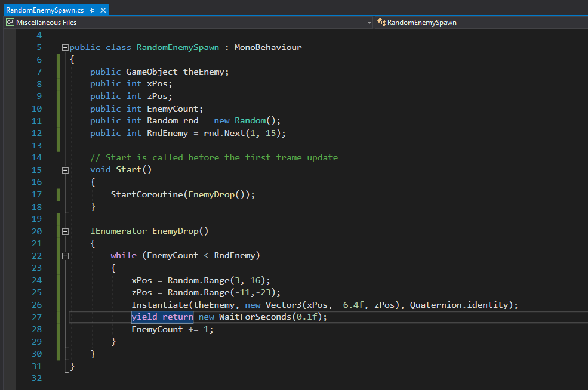
Task: Click the highlighted 'yield return' keyword
Action: click(162, 317)
